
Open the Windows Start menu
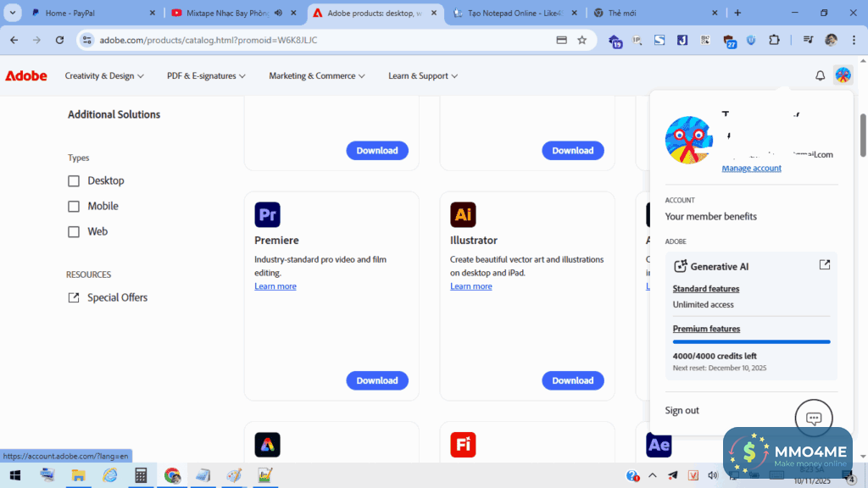click(x=15, y=475)
